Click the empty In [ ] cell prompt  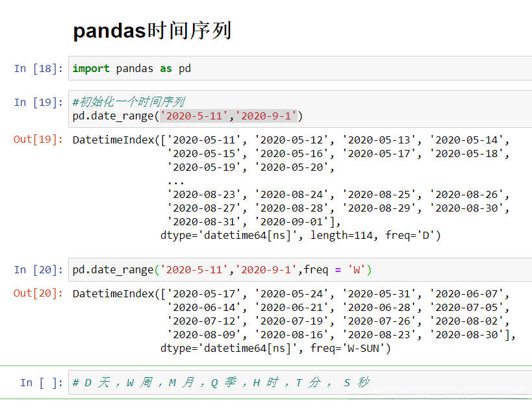point(42,383)
